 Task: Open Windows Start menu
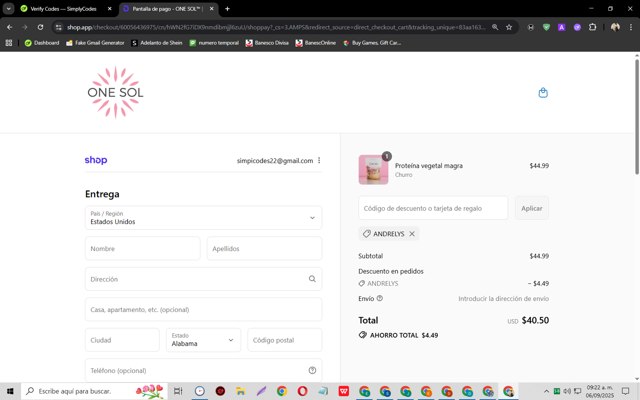tap(10, 391)
